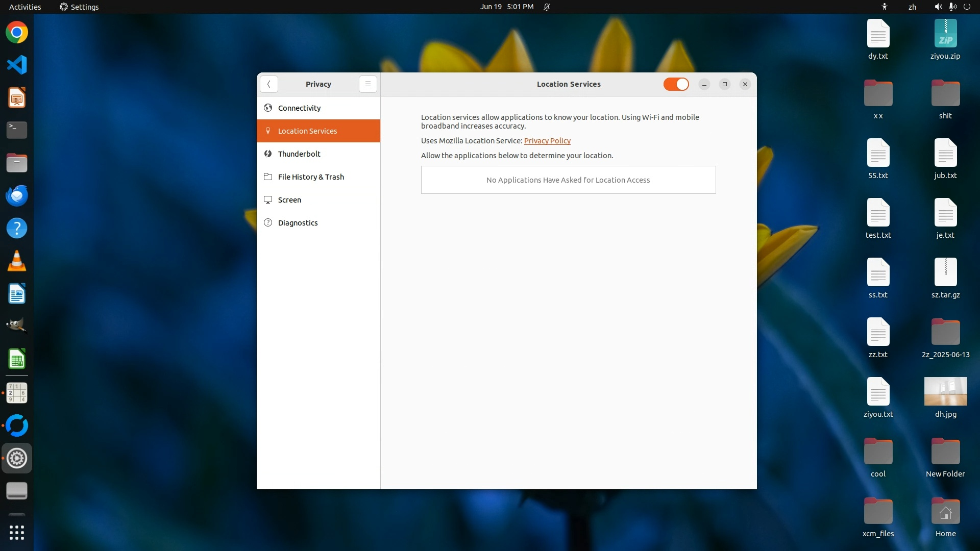Click the volume icon in system tray

(938, 7)
